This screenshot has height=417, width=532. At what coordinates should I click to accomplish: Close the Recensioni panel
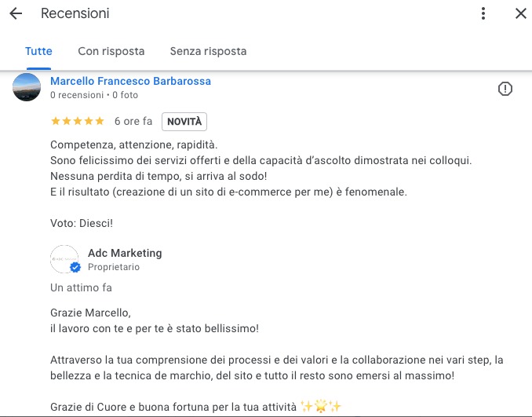(x=520, y=13)
